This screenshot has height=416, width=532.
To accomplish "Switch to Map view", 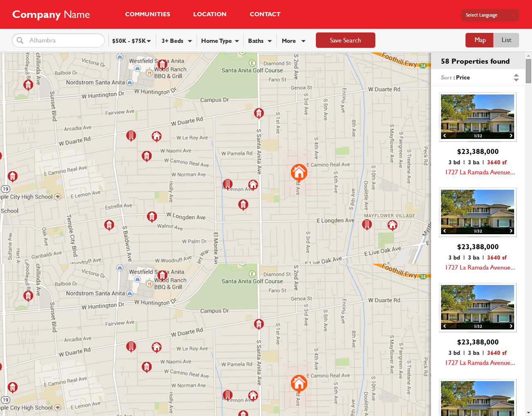I will tap(479, 40).
